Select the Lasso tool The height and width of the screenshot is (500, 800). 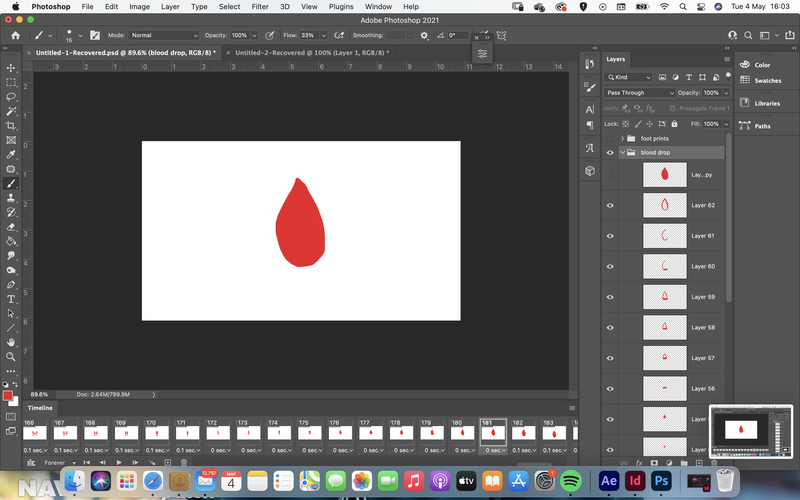coord(11,97)
